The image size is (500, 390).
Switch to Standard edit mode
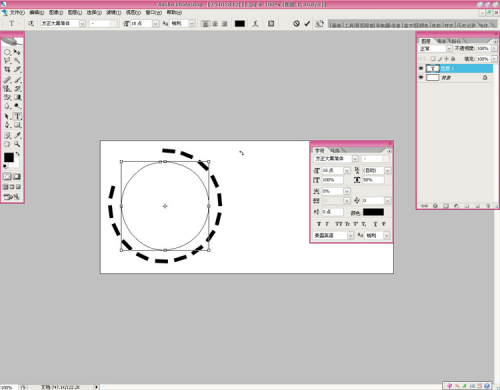(x=7, y=177)
